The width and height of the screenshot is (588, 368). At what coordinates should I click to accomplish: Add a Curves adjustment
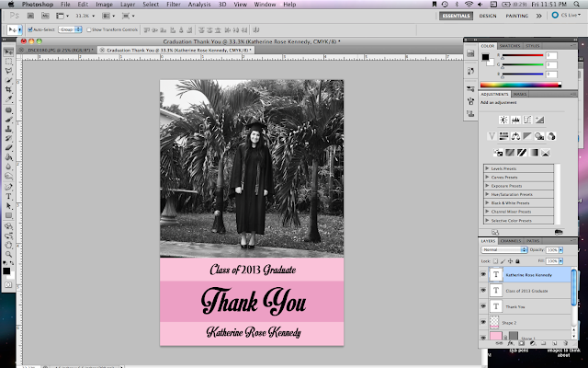tap(527, 120)
